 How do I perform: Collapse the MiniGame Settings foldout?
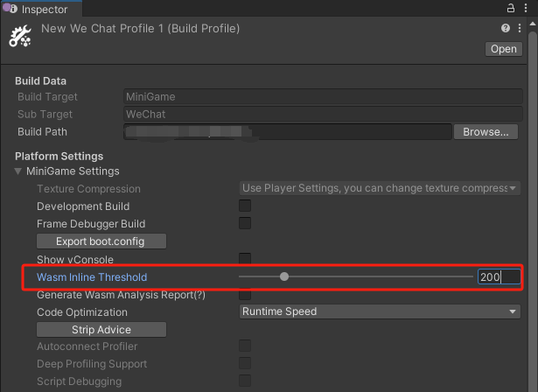coord(20,171)
